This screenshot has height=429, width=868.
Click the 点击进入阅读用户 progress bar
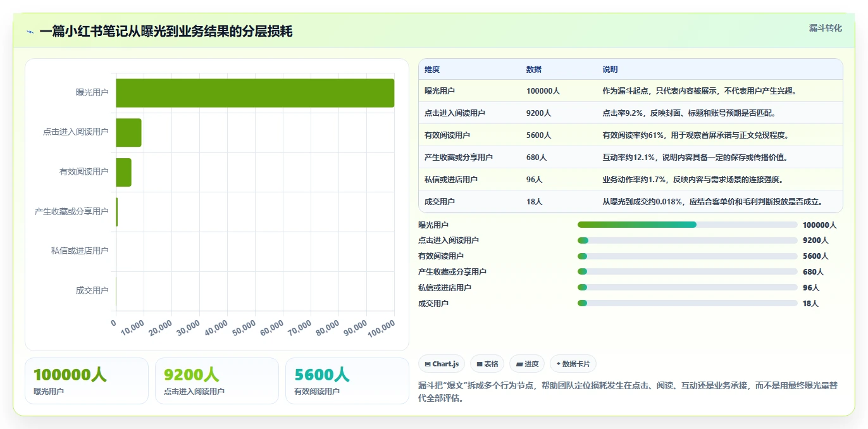tap(687, 240)
